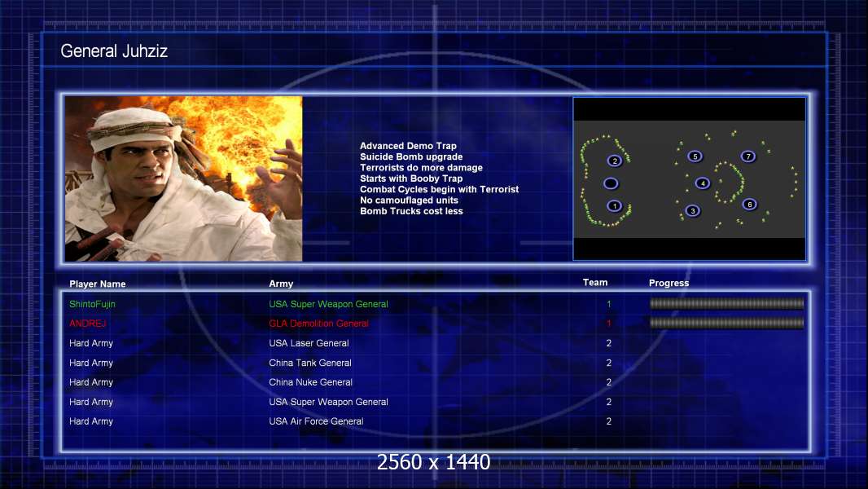The image size is (868, 489).
Task: Click Hard Army beside China Nuke General
Action: pos(91,382)
